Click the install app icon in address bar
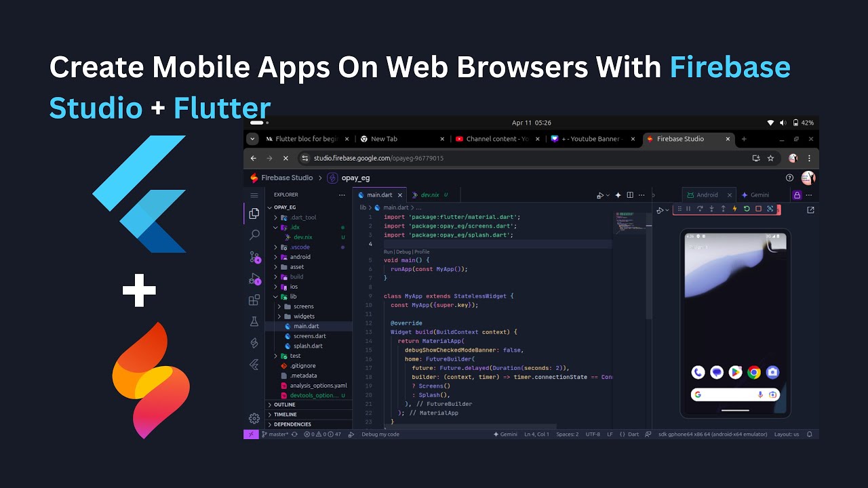 [x=756, y=158]
